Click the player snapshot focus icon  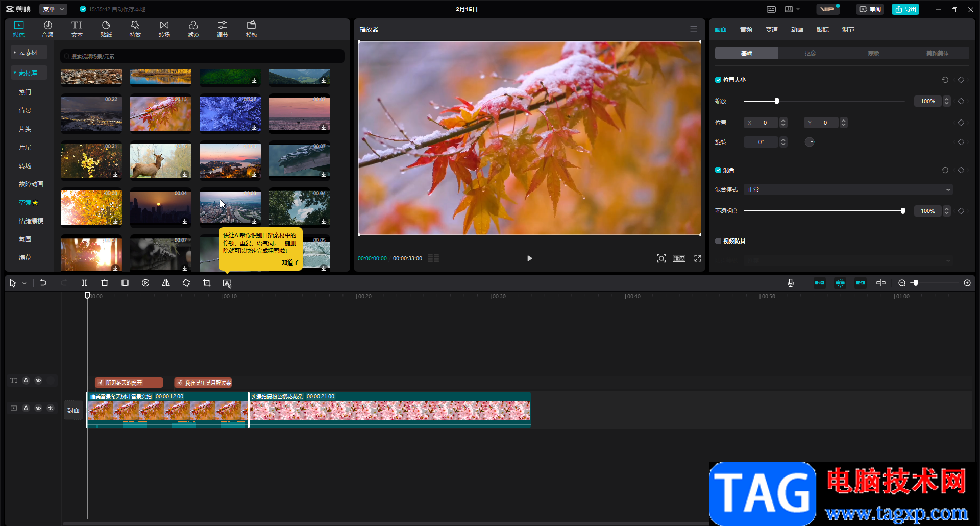pyautogui.click(x=661, y=258)
